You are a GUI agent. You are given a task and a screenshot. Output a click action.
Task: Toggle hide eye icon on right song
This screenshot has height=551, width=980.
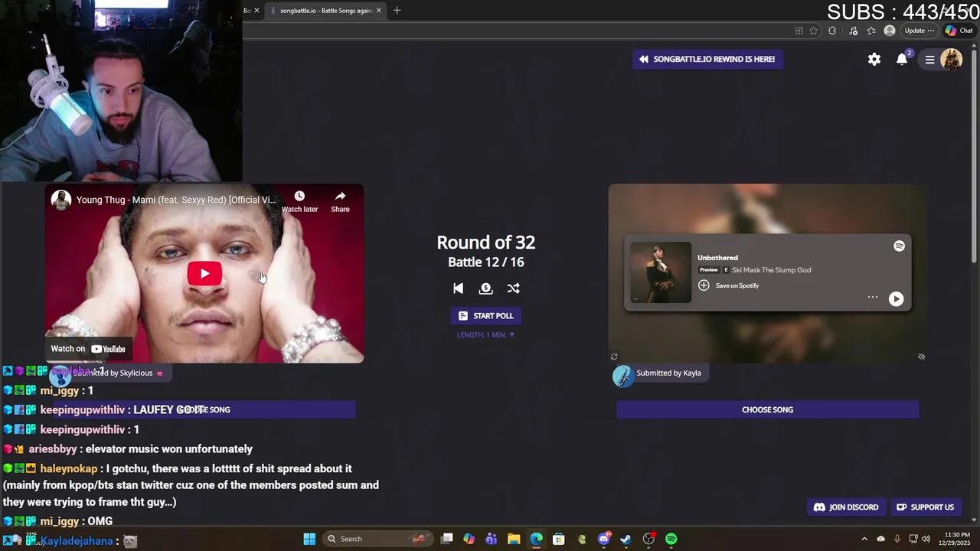[921, 357]
